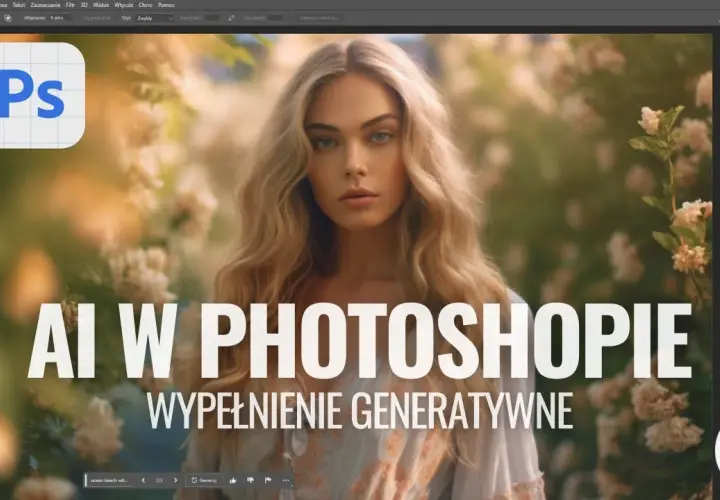Image resolution: width=720 pixels, height=500 pixels.
Task: Open the Pomoc menu
Action: [x=166, y=5]
